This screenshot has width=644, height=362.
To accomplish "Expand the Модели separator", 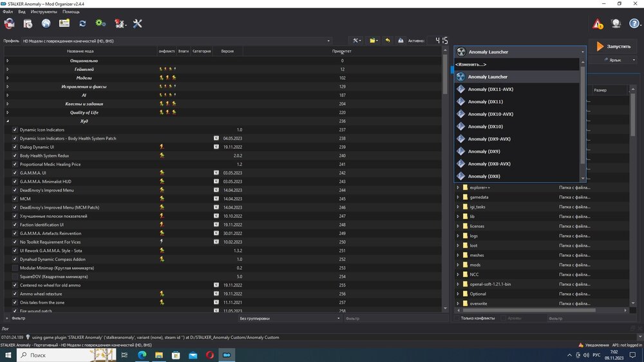I will [7, 78].
